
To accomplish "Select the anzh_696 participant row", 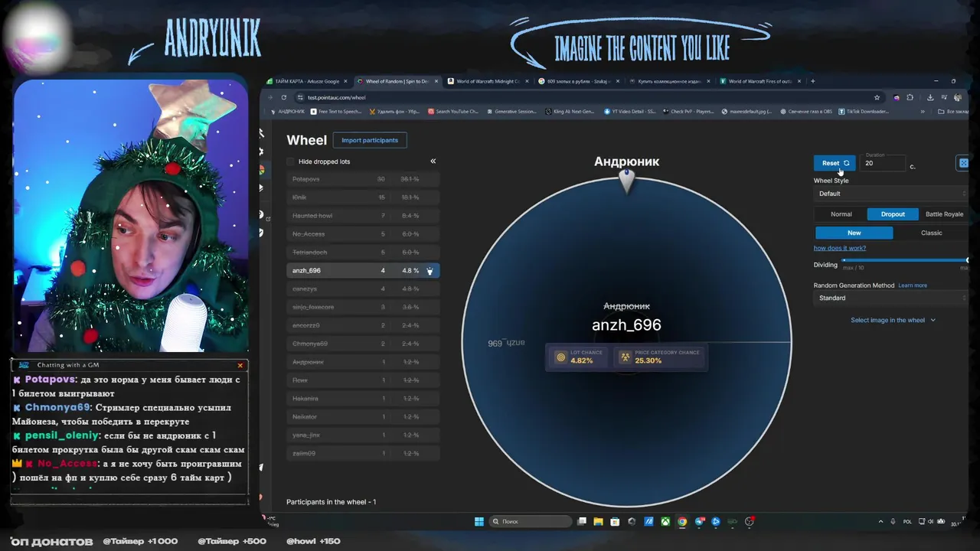I will pos(363,270).
